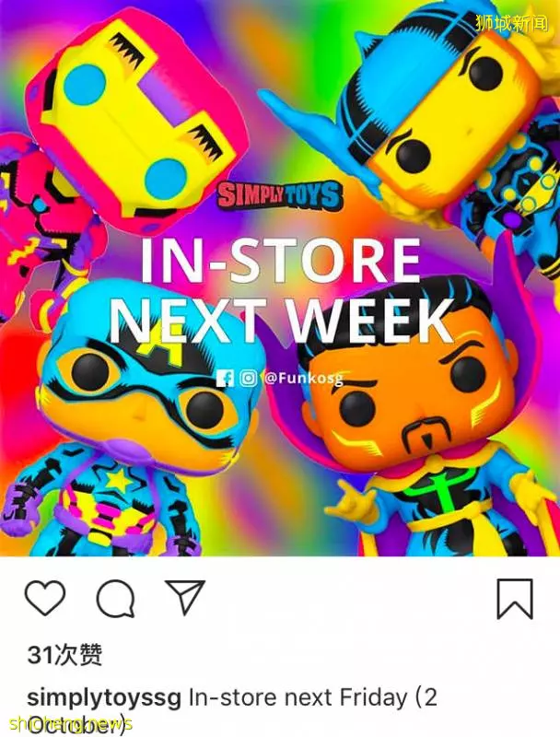Viewport: 560px width, 737px height.
Task: Select the Doctor Strange Funko figure
Action: pyautogui.click(x=423, y=423)
